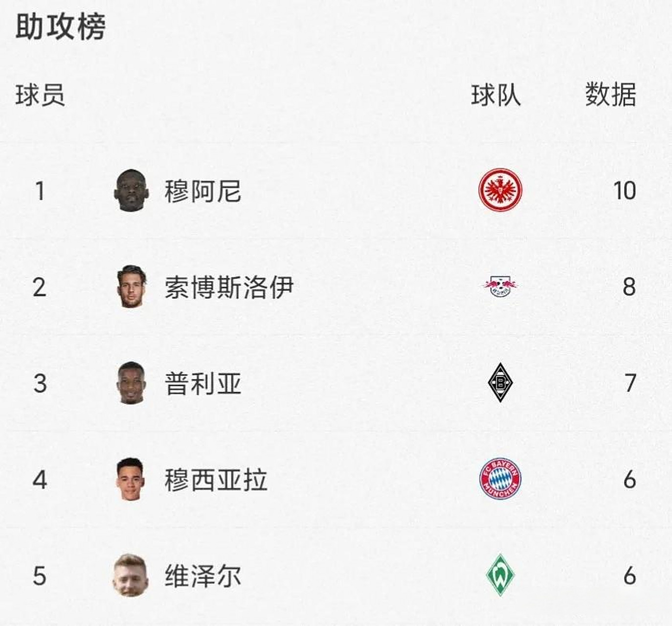
Task: Click the Eintracht Frankfurt club crest
Action: [500, 190]
